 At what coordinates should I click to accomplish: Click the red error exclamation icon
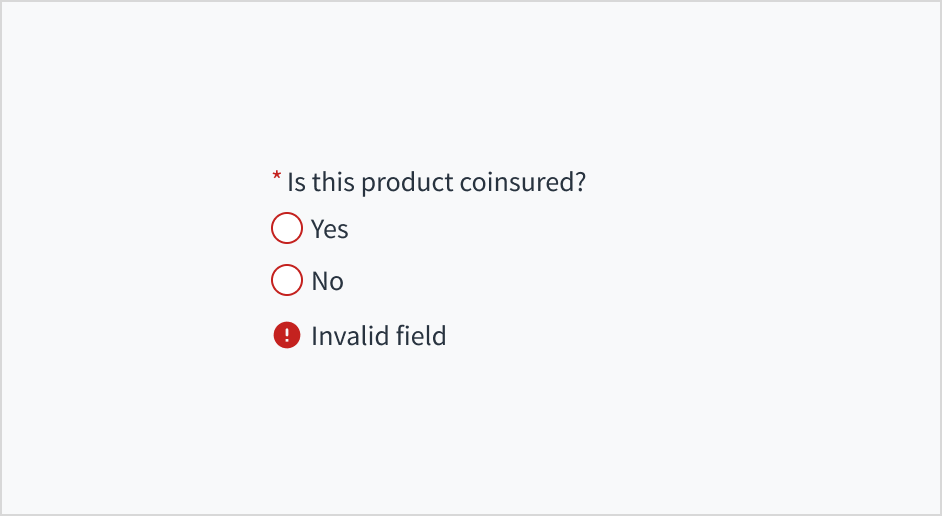point(287,336)
